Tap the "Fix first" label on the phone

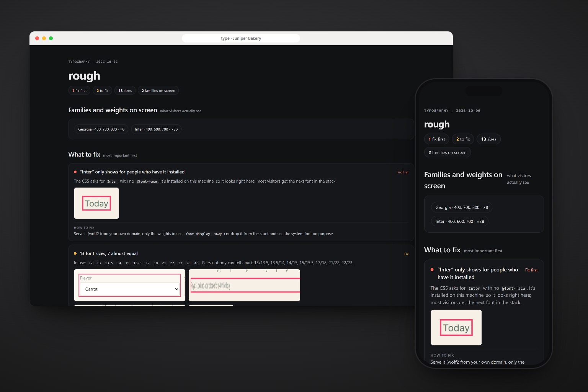click(531, 270)
